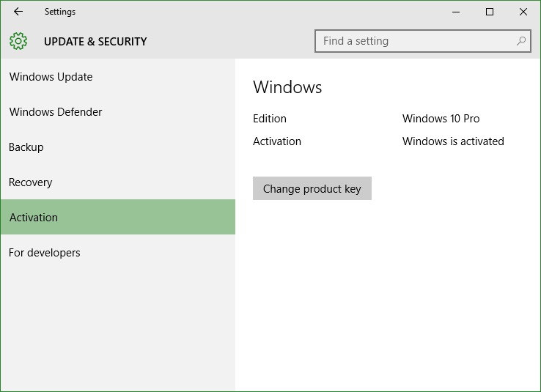Select Recovery in sidebar
Screen dimensions: 541x392
click(117, 182)
